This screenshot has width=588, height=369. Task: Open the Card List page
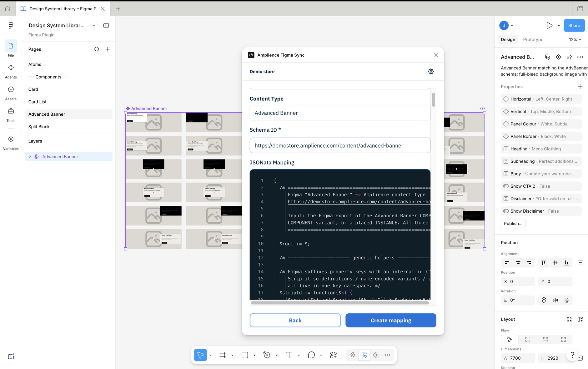[x=69, y=102]
